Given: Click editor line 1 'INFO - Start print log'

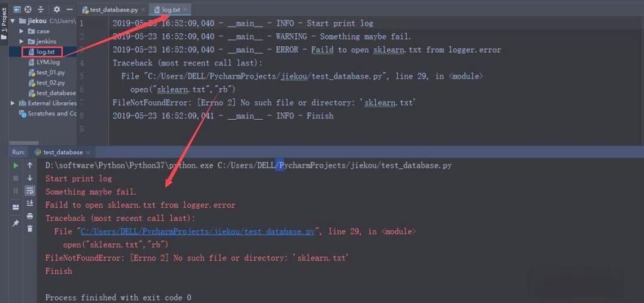Looking at the screenshot, I should 243,23.
